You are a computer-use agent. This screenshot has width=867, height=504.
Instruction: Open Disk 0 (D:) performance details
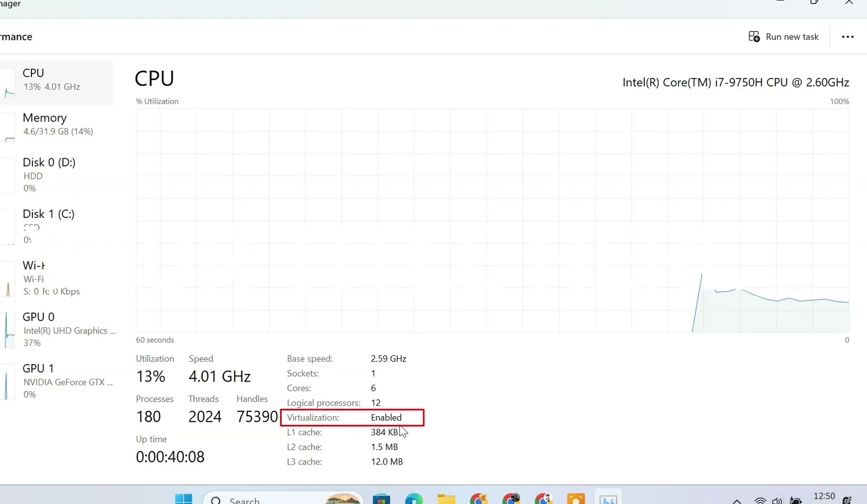pos(56,175)
